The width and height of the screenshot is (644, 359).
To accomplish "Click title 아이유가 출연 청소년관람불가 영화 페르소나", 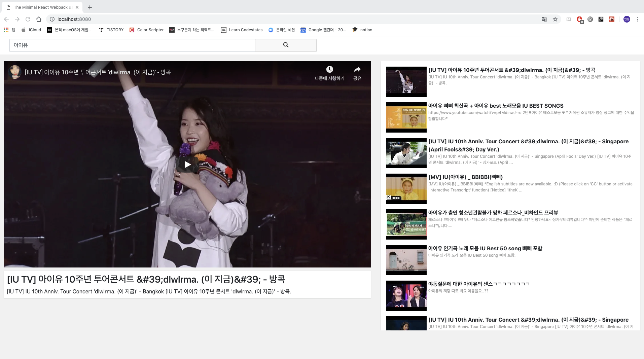I will (x=493, y=213).
